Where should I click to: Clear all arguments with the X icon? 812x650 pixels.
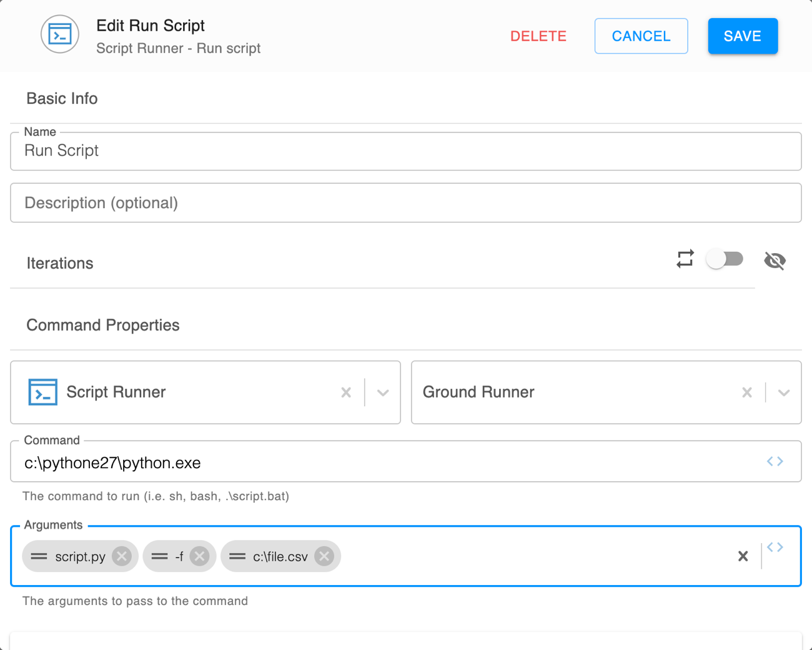pos(743,556)
